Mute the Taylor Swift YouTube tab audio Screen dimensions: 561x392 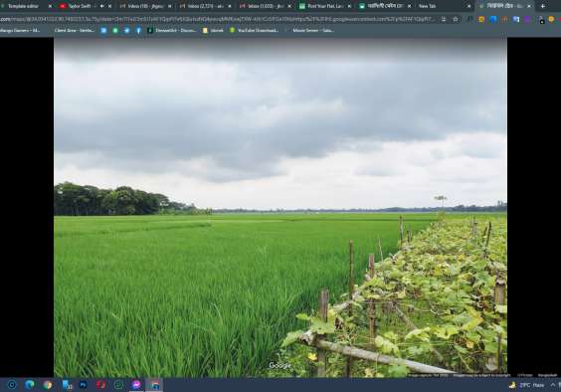coord(102,6)
